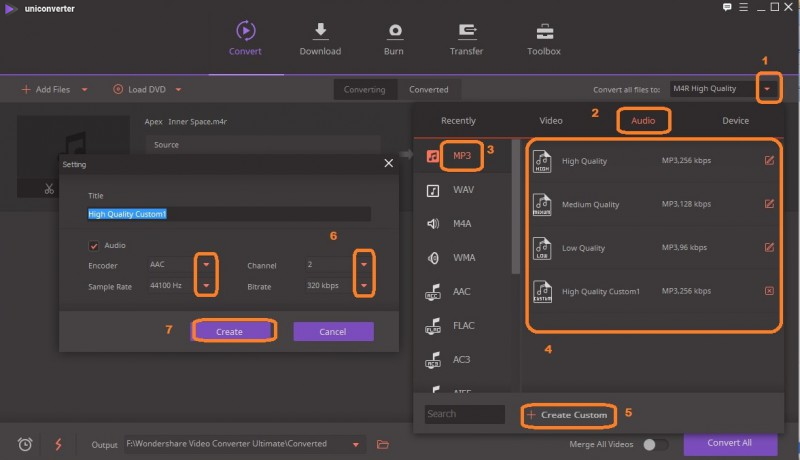Open the Download section icon
Screen dimensions: 800x460
pyautogui.click(x=320, y=31)
